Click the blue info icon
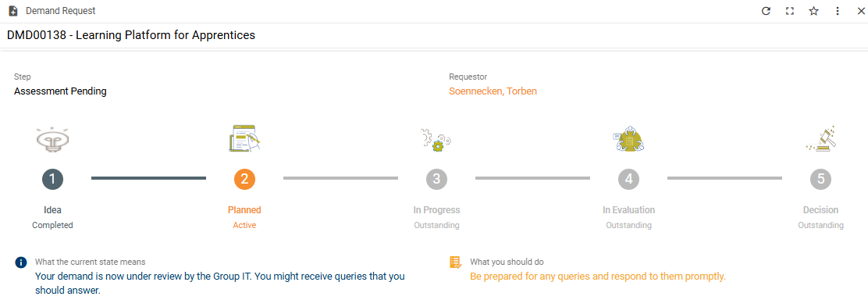The height and width of the screenshot is (307, 868). pos(20,262)
